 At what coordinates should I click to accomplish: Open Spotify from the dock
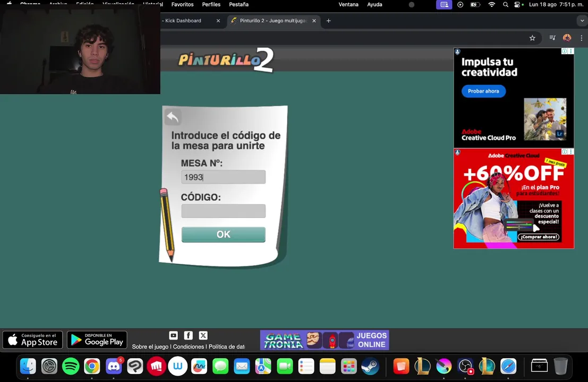tap(71, 366)
